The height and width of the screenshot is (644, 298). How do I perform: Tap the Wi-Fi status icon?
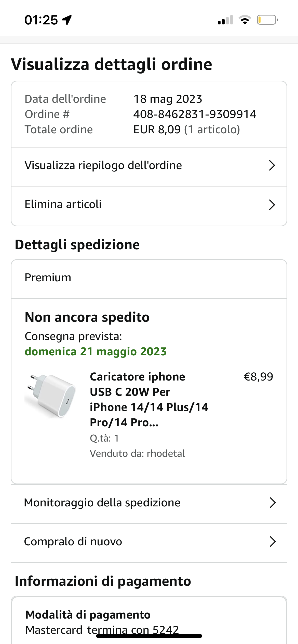[245, 20]
